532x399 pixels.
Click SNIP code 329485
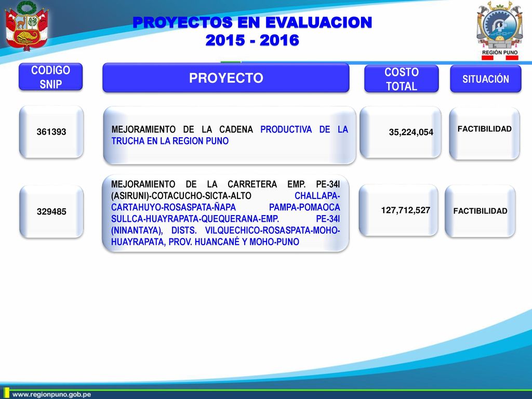pos(51,212)
